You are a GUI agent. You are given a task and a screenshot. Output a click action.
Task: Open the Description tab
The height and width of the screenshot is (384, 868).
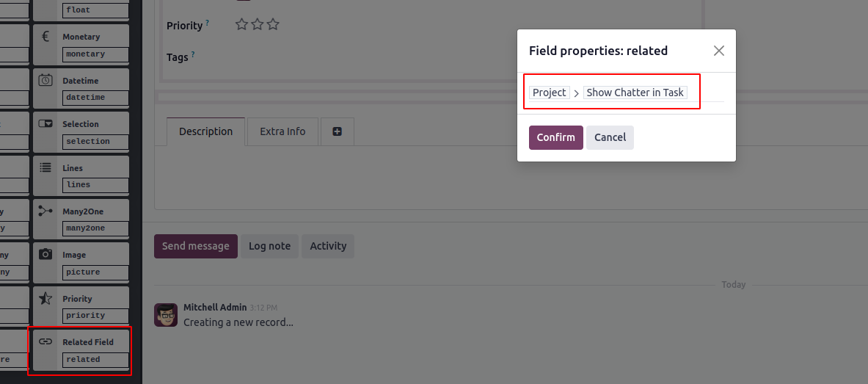(206, 131)
